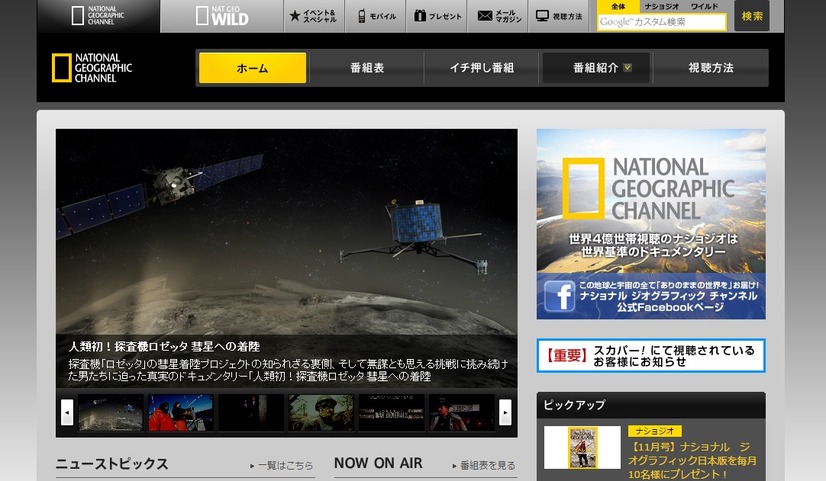Show next carousel thumbnails with right arrow
This screenshot has width=826, height=481.
tap(505, 412)
